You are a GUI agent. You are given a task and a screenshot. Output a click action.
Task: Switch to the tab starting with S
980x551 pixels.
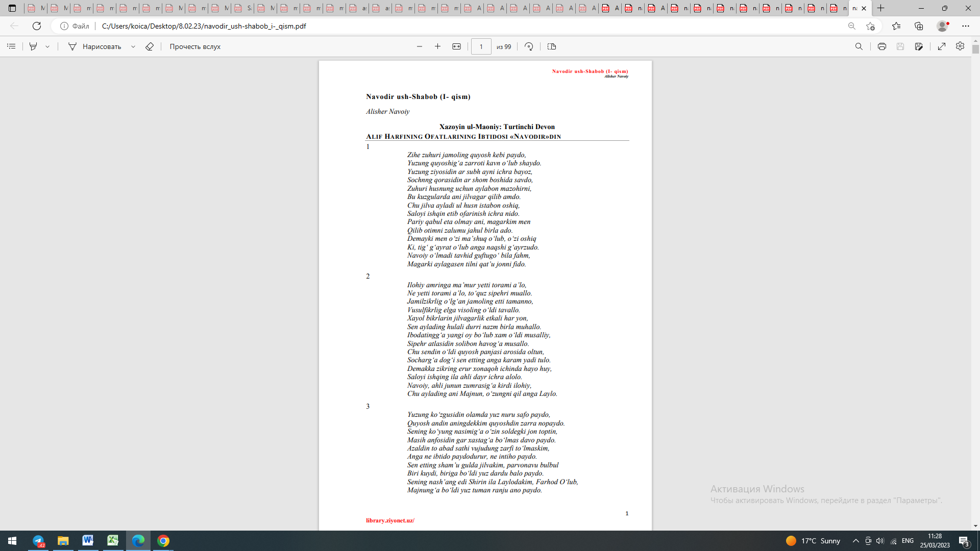[242, 8]
